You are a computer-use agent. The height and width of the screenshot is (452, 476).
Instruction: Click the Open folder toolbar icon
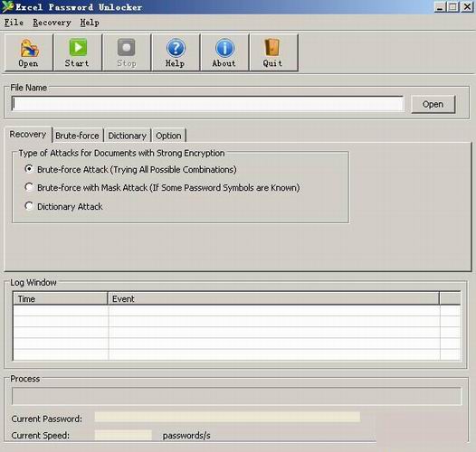pyautogui.click(x=29, y=52)
